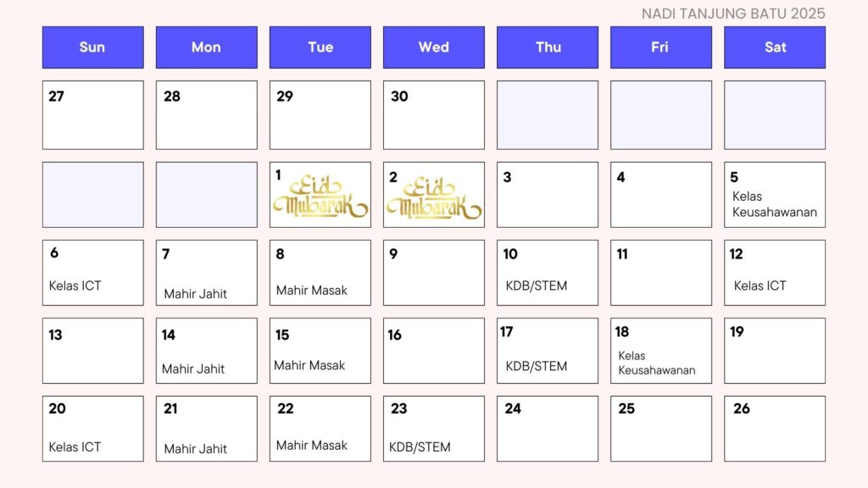This screenshot has width=868, height=488.
Task: Open the Kelas Keusahawanan event on day 5
Action: (775, 204)
